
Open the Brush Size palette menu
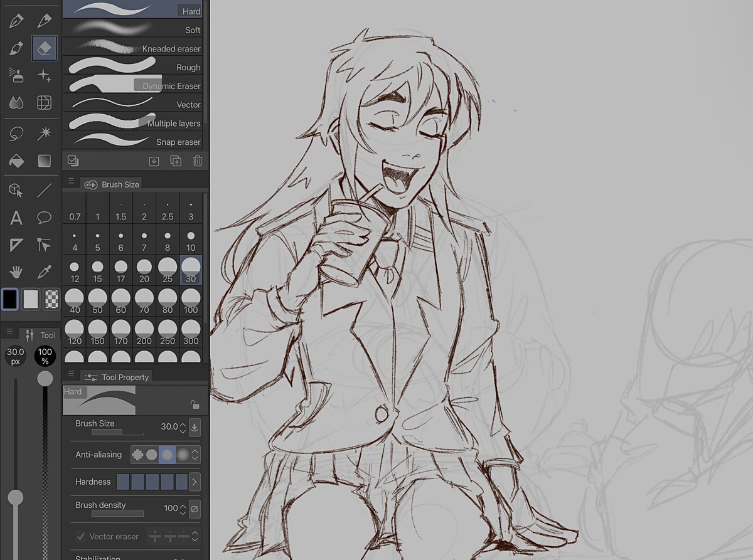(71, 181)
